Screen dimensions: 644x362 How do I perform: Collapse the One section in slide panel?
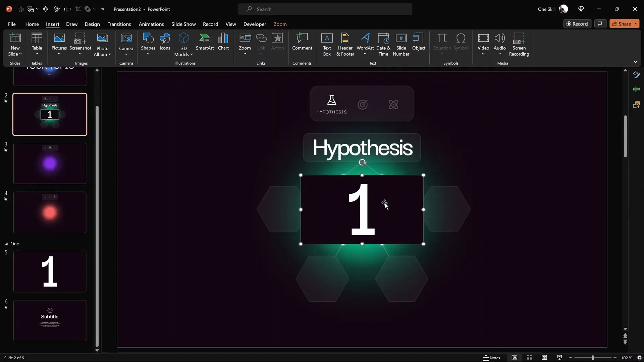(x=6, y=244)
